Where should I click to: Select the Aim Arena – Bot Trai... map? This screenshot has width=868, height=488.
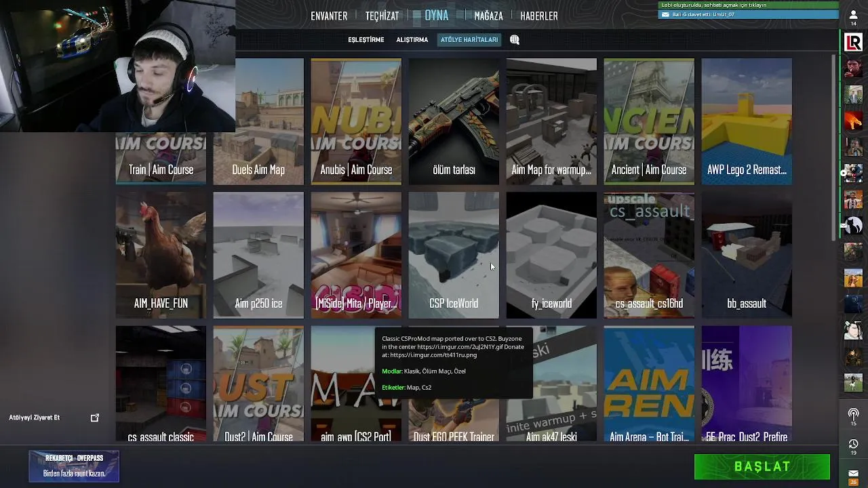click(649, 385)
